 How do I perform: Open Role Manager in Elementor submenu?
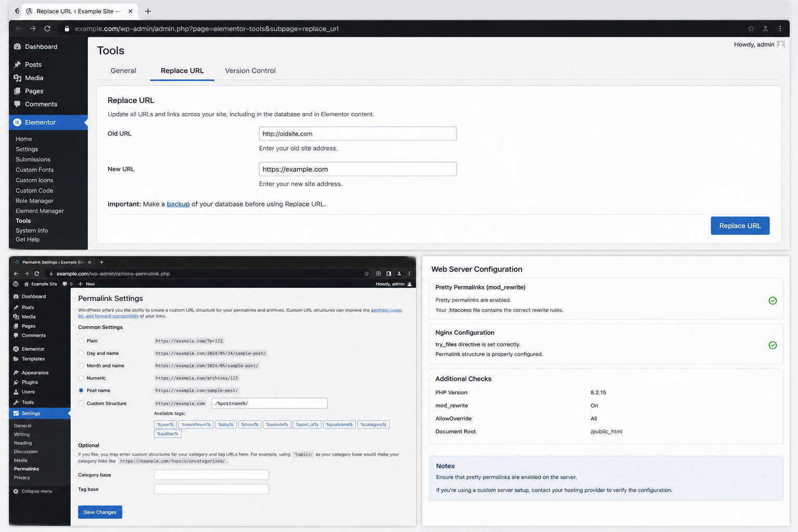35,201
